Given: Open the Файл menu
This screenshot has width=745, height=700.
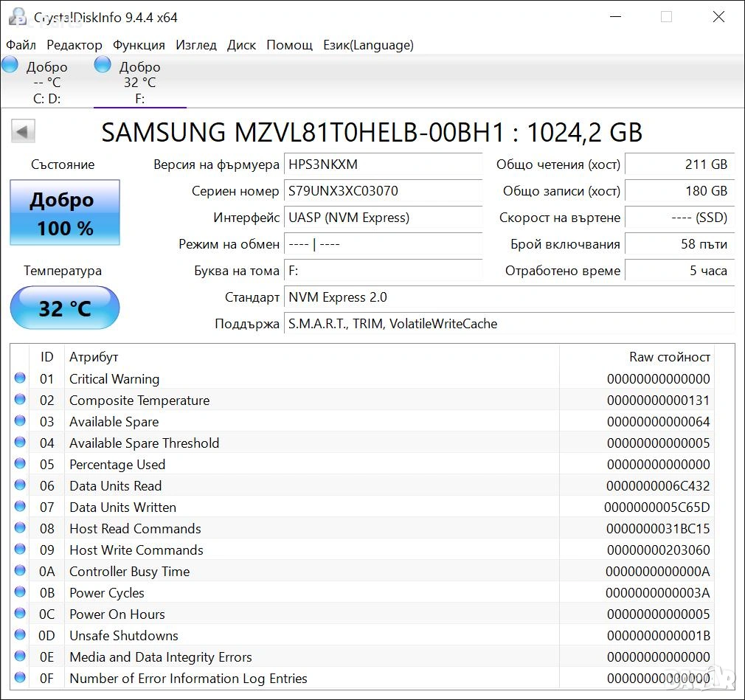Looking at the screenshot, I should point(21,45).
